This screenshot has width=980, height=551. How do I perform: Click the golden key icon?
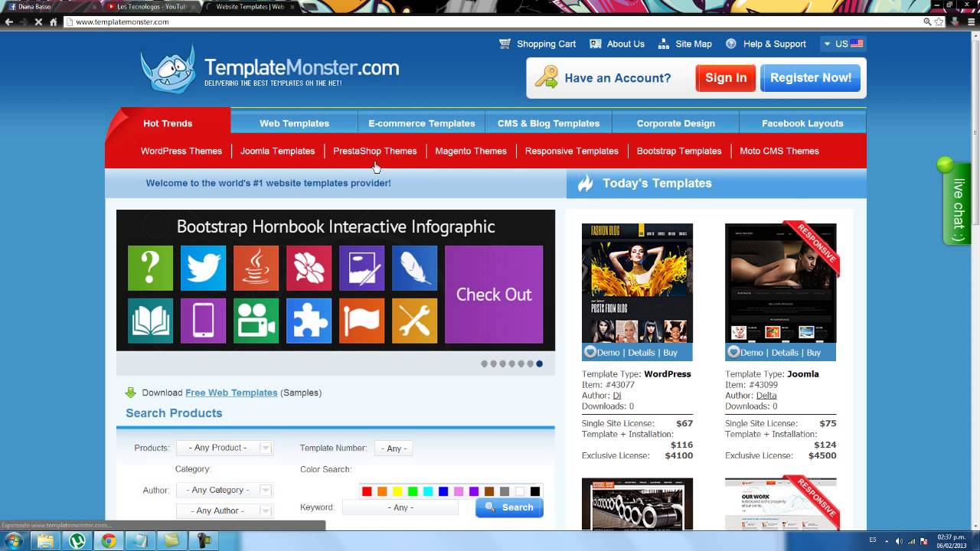pos(546,77)
